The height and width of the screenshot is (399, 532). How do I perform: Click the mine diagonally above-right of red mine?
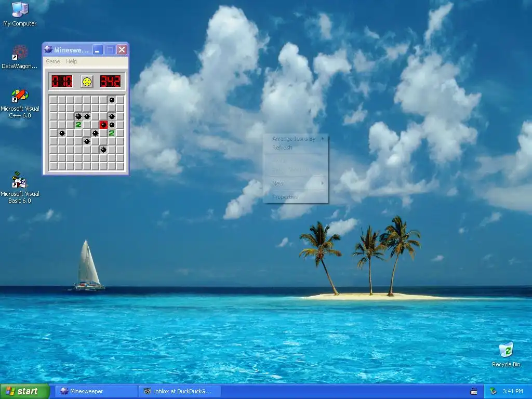[112, 116]
